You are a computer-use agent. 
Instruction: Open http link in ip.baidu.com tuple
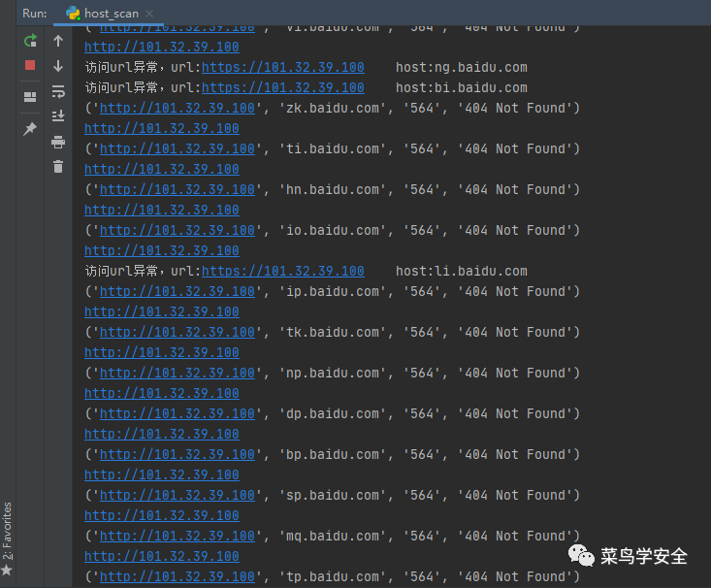(178, 292)
